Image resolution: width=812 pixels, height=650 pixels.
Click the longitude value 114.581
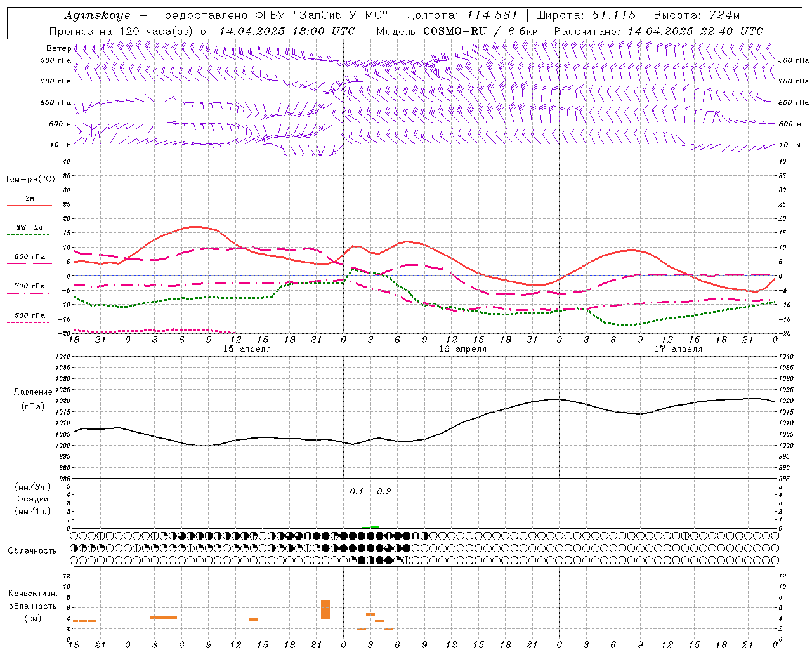[492, 15]
